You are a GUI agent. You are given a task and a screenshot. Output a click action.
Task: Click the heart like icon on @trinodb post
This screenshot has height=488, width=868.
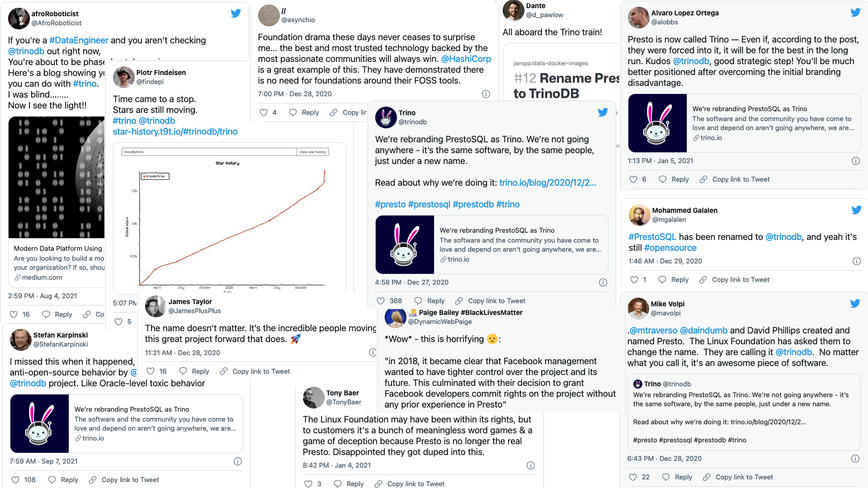point(380,300)
